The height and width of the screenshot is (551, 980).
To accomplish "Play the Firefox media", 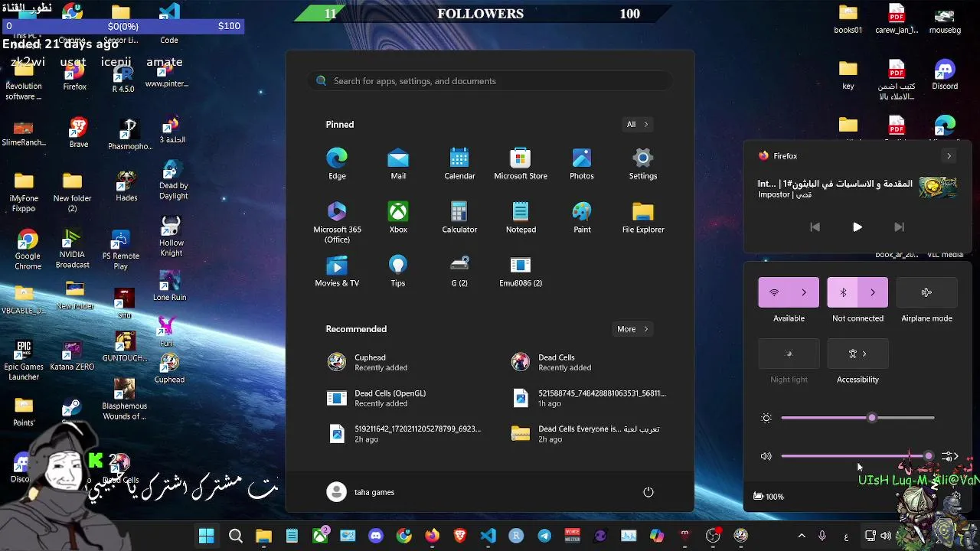I will pos(857,227).
